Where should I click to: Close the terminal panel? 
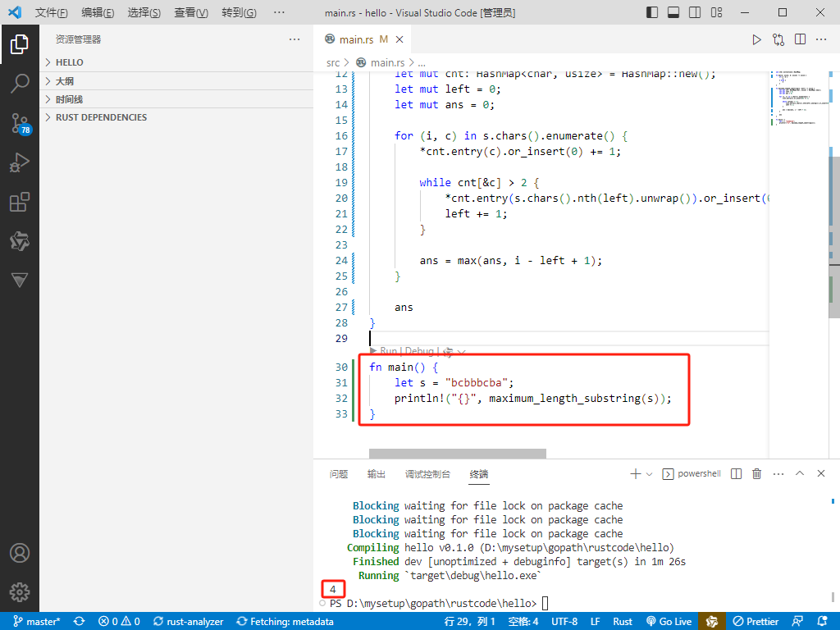coord(821,473)
